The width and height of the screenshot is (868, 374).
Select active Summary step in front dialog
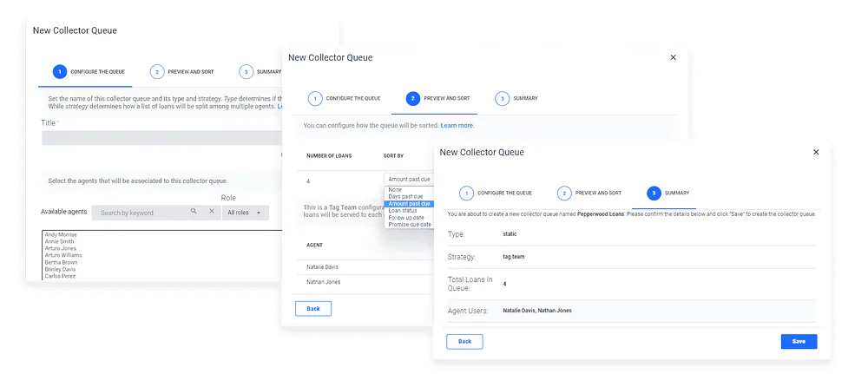pyautogui.click(x=668, y=194)
